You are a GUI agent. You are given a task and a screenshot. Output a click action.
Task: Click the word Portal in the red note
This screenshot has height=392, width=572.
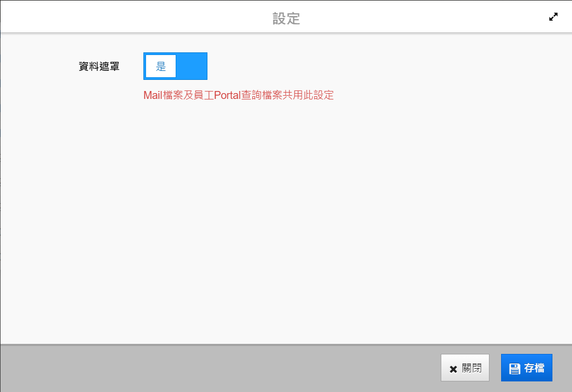coord(228,95)
